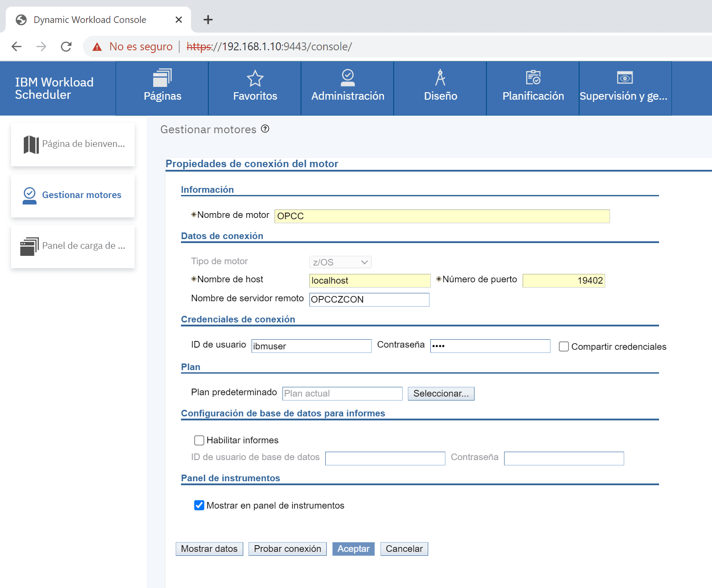This screenshot has width=712, height=588.
Task: Open the Páginas menu
Action: click(x=162, y=88)
